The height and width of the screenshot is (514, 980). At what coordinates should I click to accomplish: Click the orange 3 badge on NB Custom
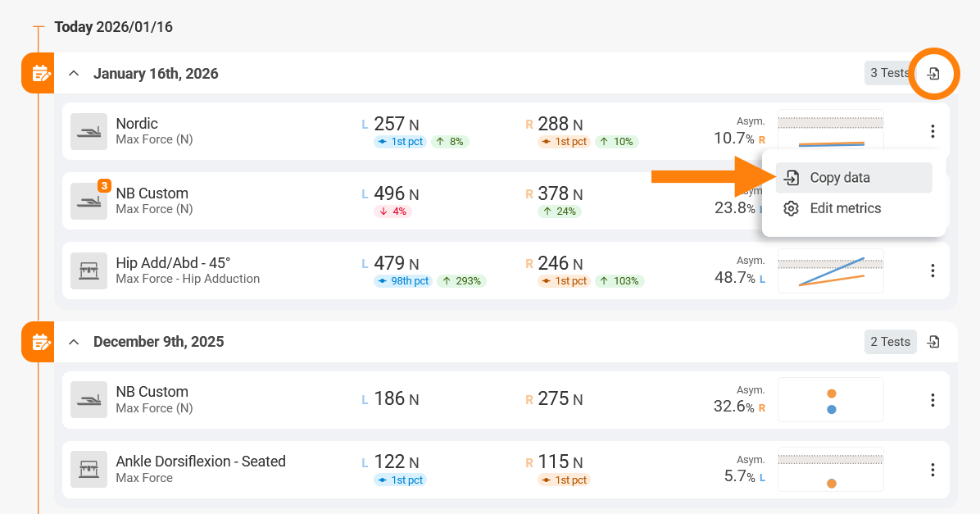104,186
